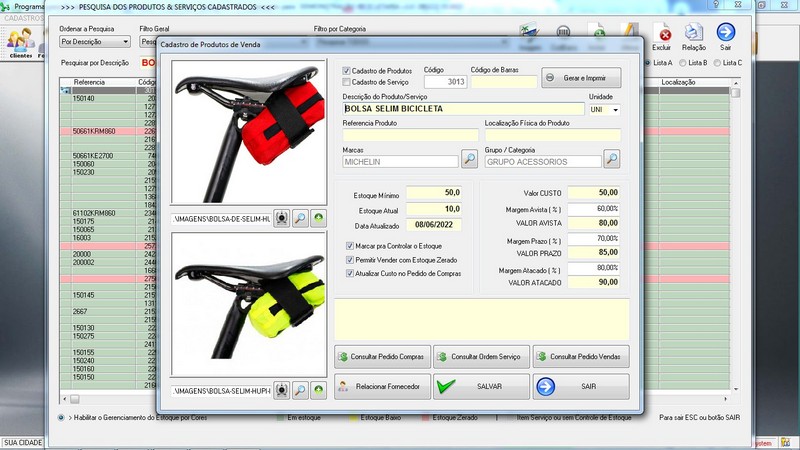This screenshot has height=450, width=800.
Task: Click the vertical scrollbar of product list
Action: 735,235
